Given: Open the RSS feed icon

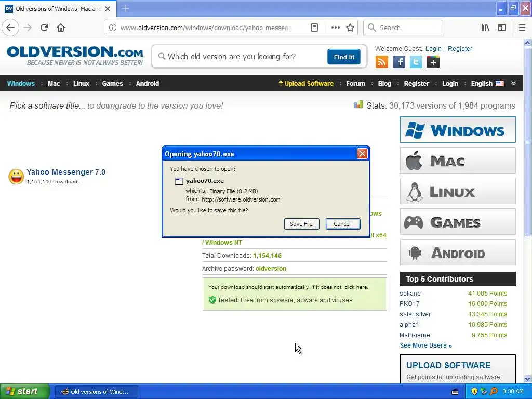Looking at the screenshot, I should pos(382,62).
